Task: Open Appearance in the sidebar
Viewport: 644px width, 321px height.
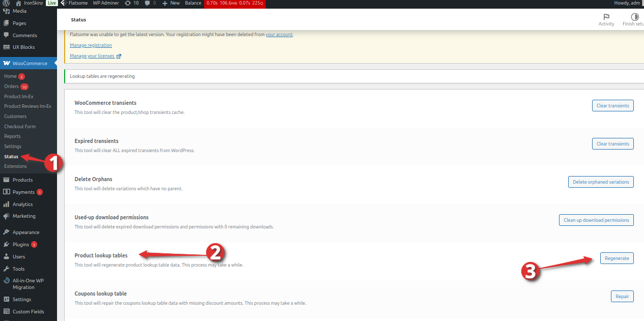Action: point(25,232)
